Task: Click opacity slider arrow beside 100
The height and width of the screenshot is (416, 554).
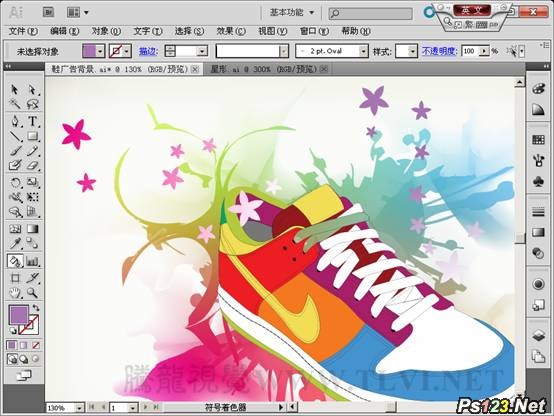Action: 484,52
